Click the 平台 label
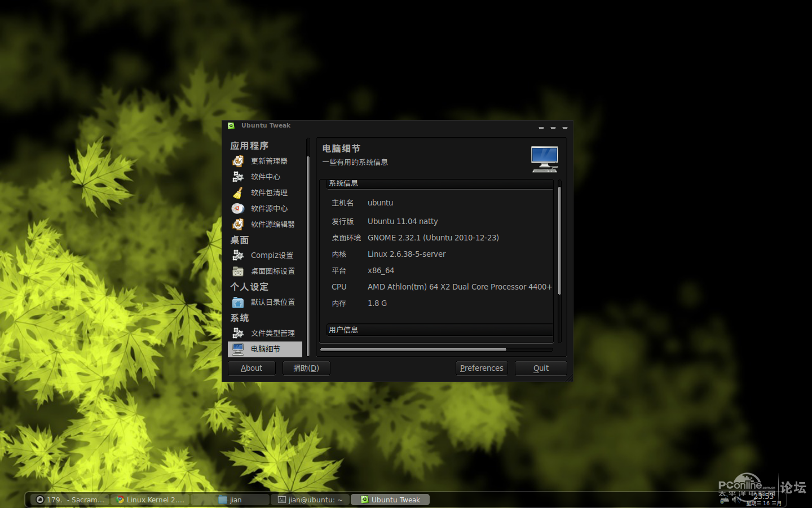812x508 pixels. pos(339,270)
